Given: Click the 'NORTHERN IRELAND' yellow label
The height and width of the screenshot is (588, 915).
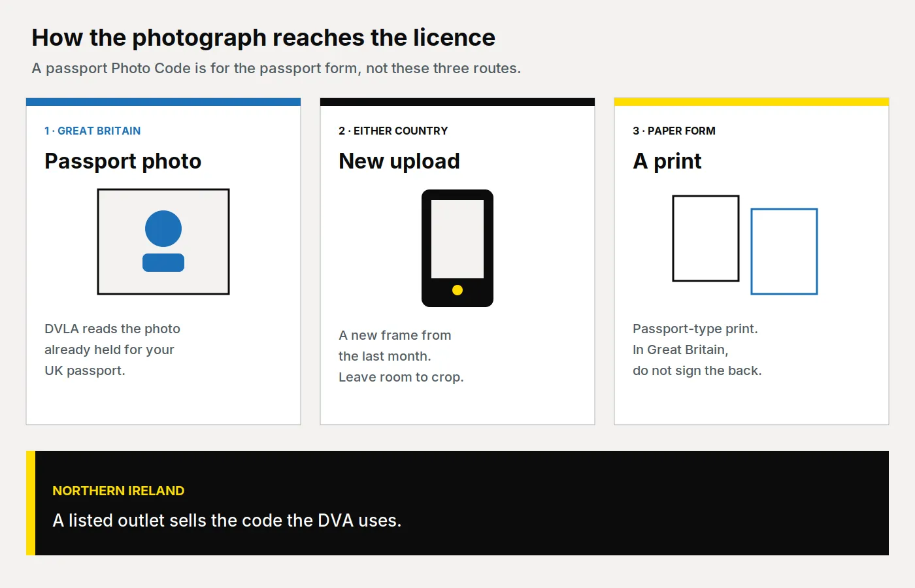Looking at the screenshot, I should [118, 491].
